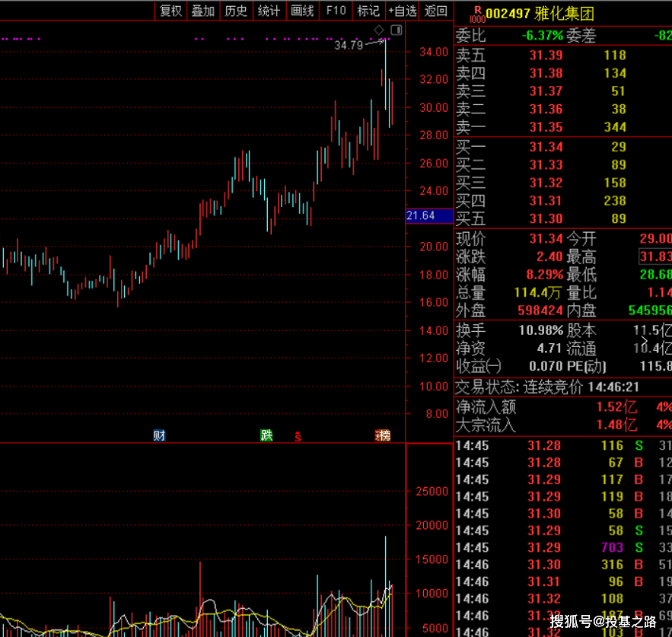Image resolution: width=672 pixels, height=637 pixels.
Task: Open the 统计 statistics menu item
Action: coord(269,11)
